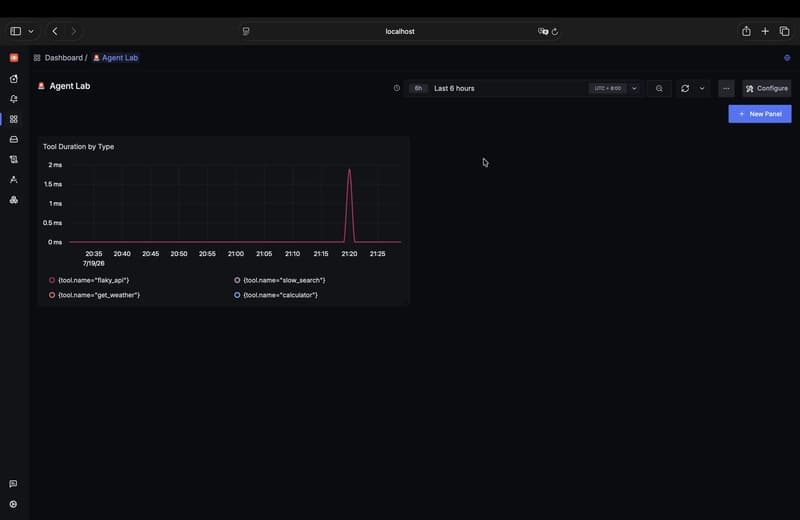Image resolution: width=800 pixels, height=520 pixels.
Task: Click the page reader icon in address bar
Action: point(246,31)
